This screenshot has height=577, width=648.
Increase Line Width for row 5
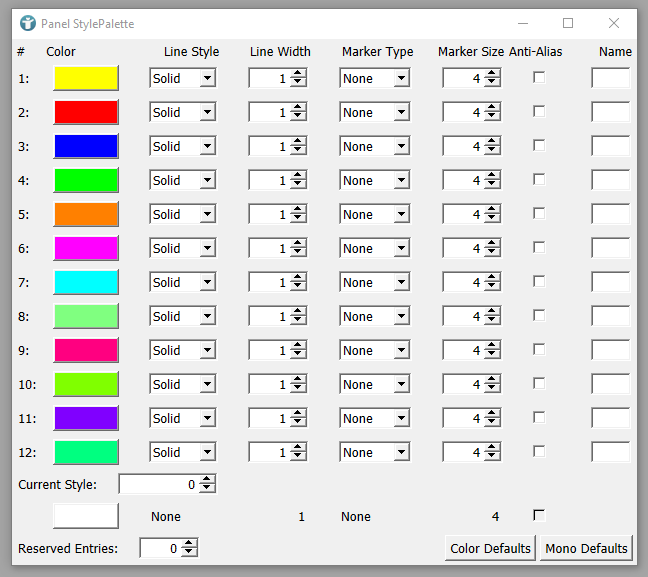click(299, 210)
